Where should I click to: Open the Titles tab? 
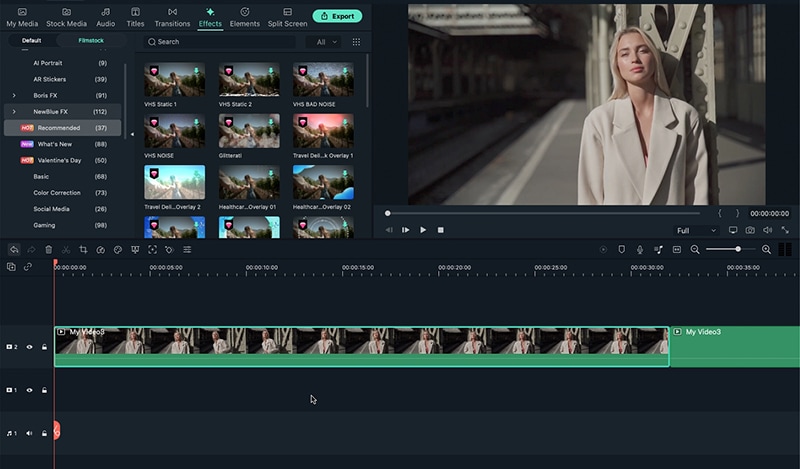[135, 17]
